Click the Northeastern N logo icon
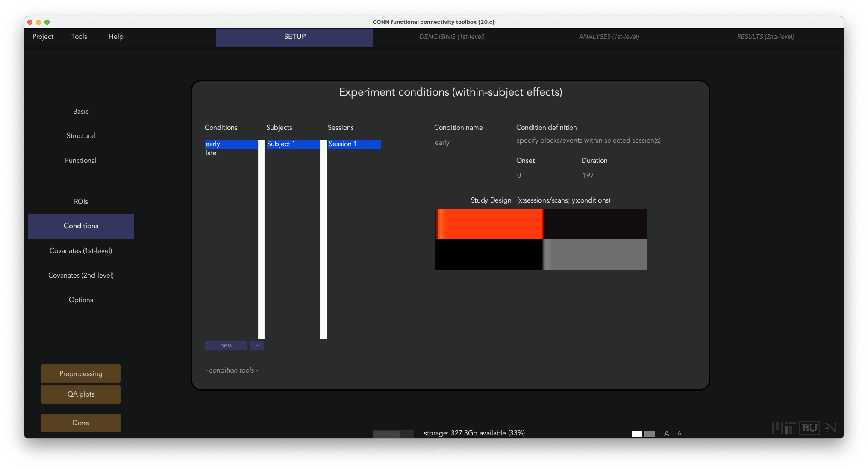The height and width of the screenshot is (470, 868). pyautogui.click(x=830, y=428)
